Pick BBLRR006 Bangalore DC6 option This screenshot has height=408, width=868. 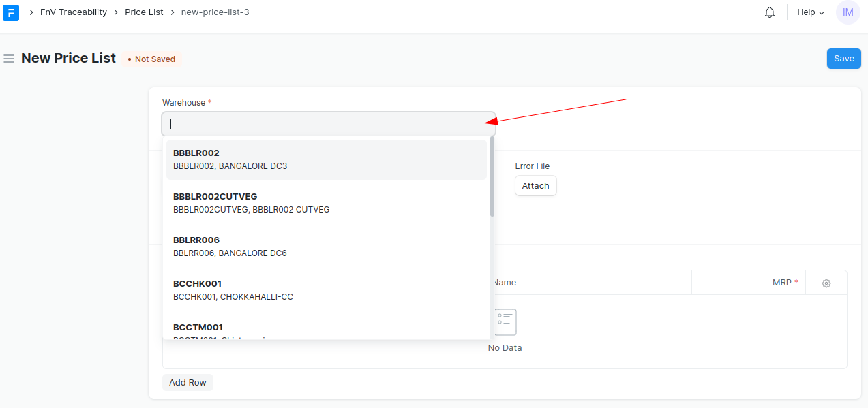327,247
